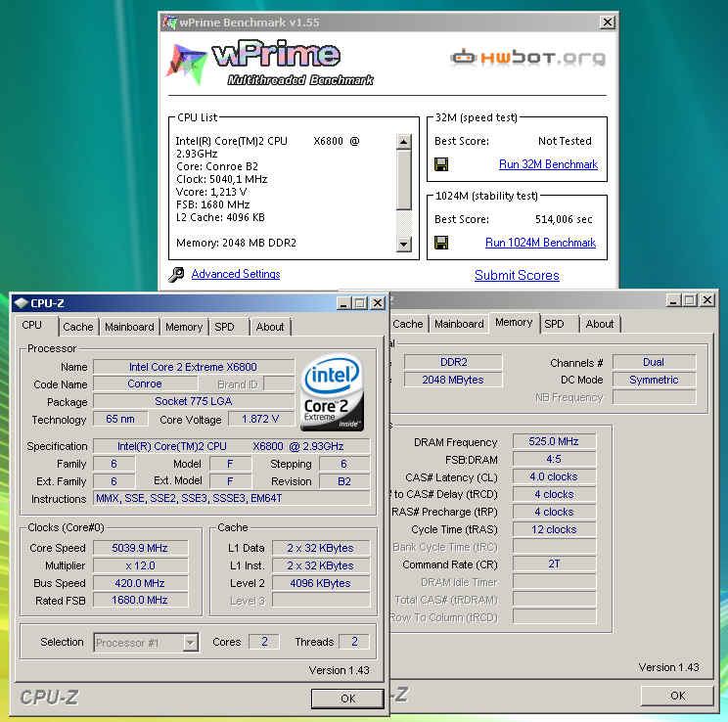This screenshot has width=728, height=722.
Task: Click OK in the front CPU-Z window
Action: tap(347, 699)
